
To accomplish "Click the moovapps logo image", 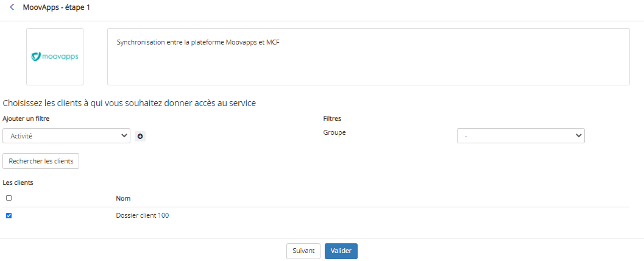I will click(x=55, y=57).
